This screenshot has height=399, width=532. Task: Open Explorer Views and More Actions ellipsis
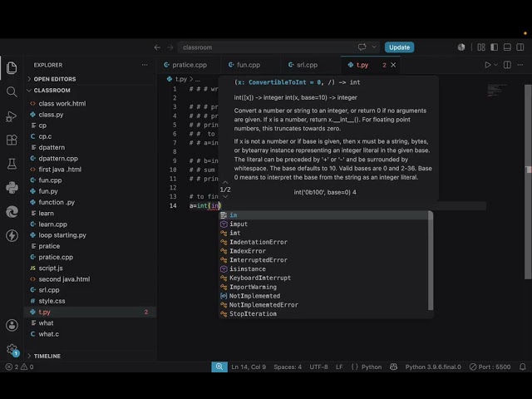pos(145,65)
